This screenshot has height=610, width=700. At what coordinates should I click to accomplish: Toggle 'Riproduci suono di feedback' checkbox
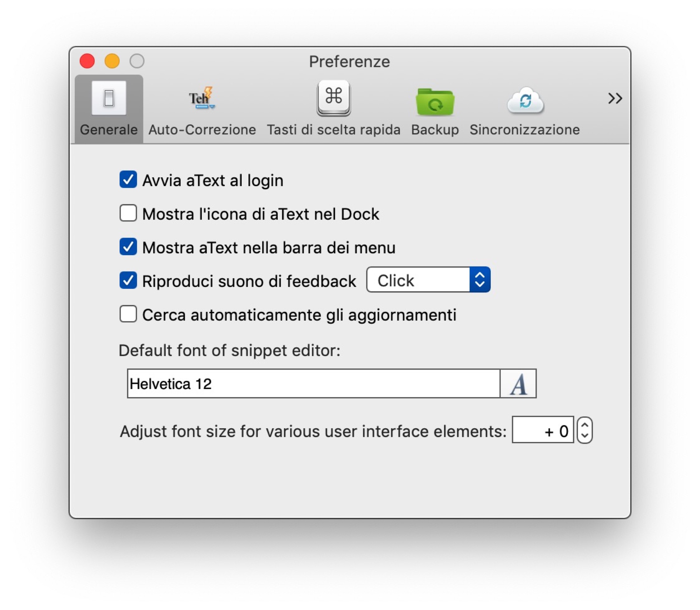tap(128, 281)
